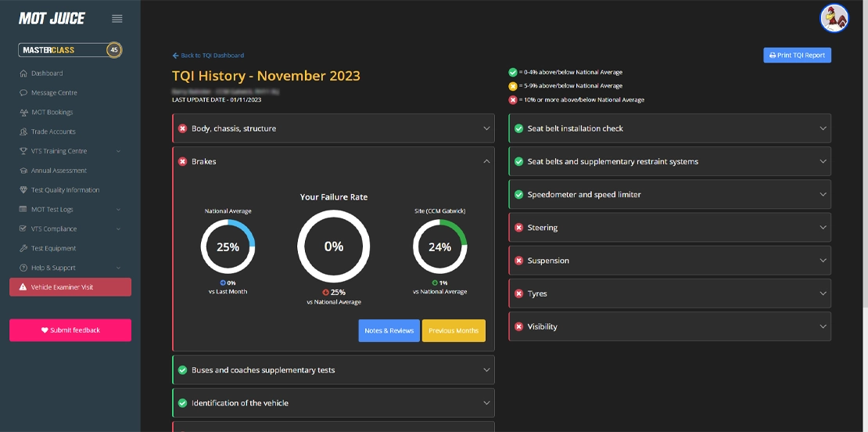The image size is (868, 432).
Task: Toggle the hamburger sidebar menu icon
Action: 117,19
